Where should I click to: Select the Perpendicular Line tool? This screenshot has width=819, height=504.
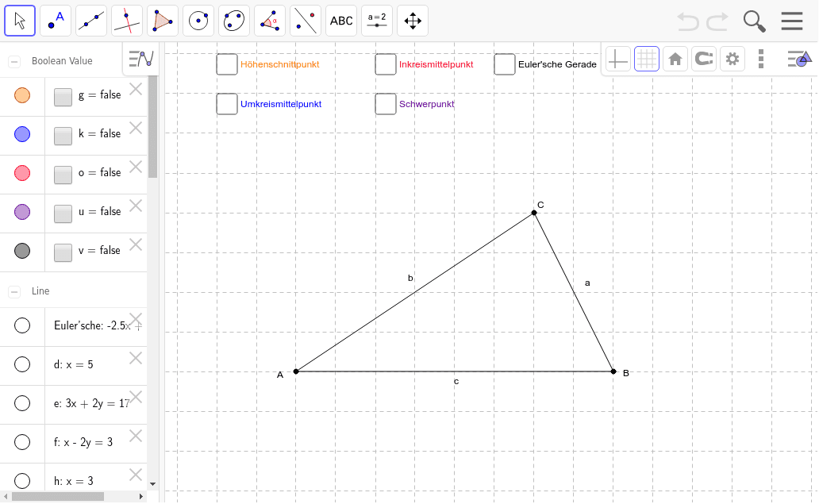(x=127, y=21)
